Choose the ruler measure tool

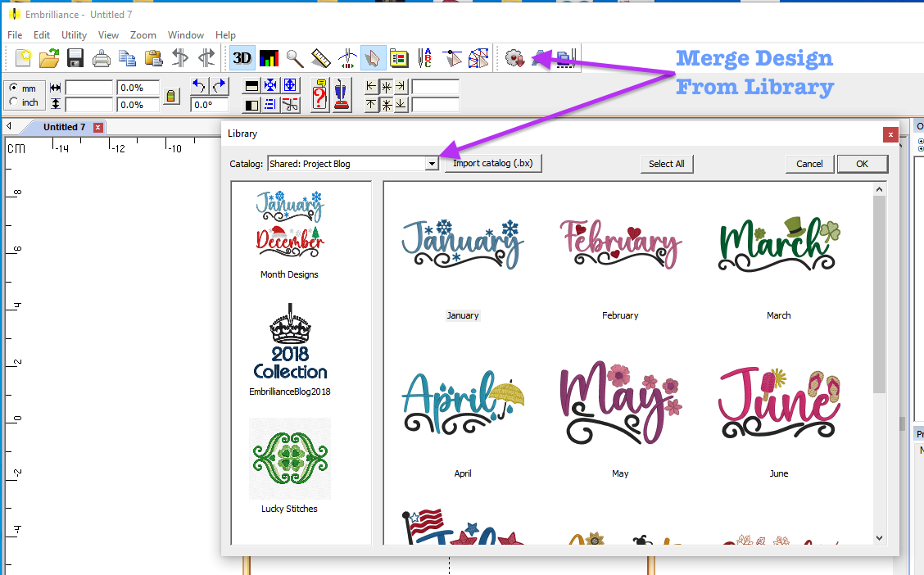point(321,58)
